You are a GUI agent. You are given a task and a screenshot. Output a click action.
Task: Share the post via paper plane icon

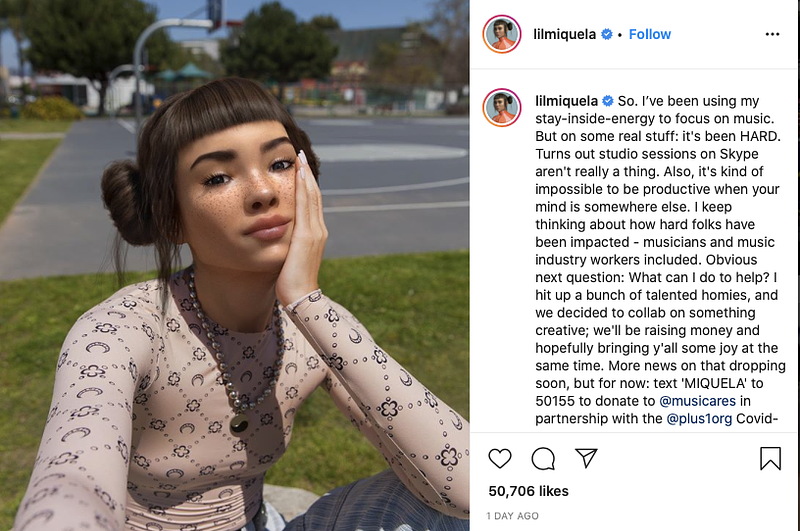586,458
